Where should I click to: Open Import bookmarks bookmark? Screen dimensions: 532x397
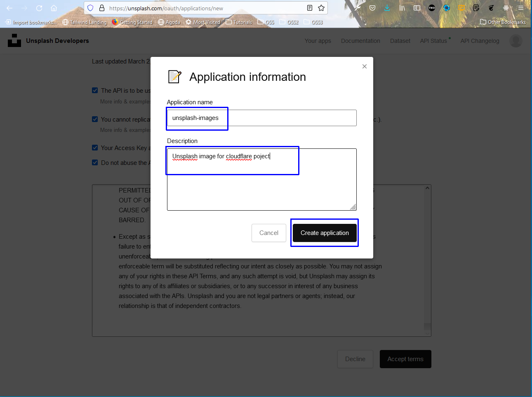pyautogui.click(x=31, y=22)
